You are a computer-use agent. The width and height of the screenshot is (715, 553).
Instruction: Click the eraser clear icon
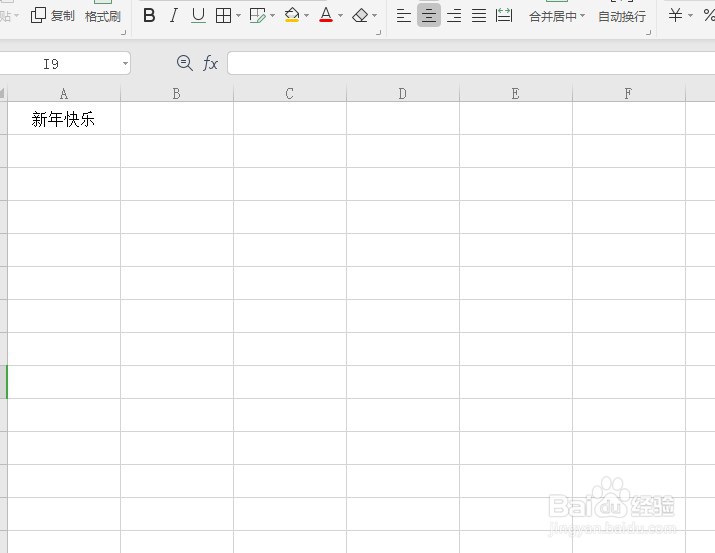[x=360, y=16]
